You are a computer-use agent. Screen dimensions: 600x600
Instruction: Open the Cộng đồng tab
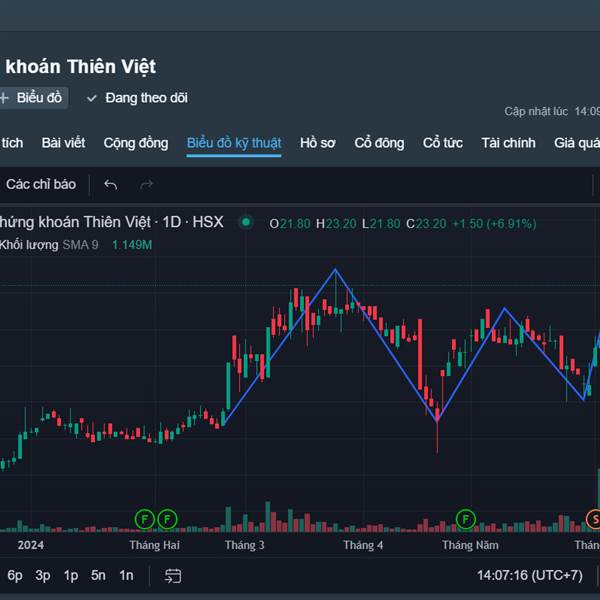click(x=136, y=143)
